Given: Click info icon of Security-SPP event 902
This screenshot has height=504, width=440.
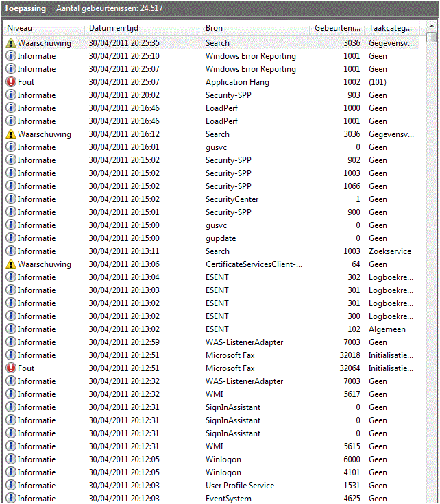Looking at the screenshot, I should tap(10, 160).
